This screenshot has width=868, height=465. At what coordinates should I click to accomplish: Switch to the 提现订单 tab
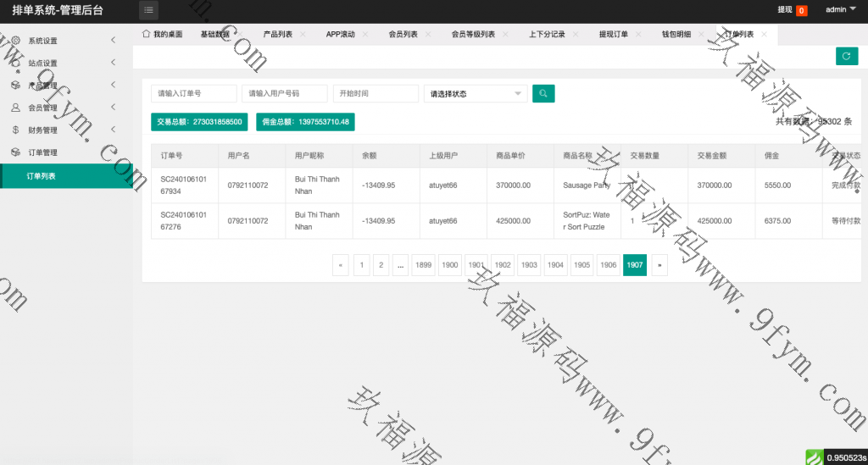click(x=613, y=35)
